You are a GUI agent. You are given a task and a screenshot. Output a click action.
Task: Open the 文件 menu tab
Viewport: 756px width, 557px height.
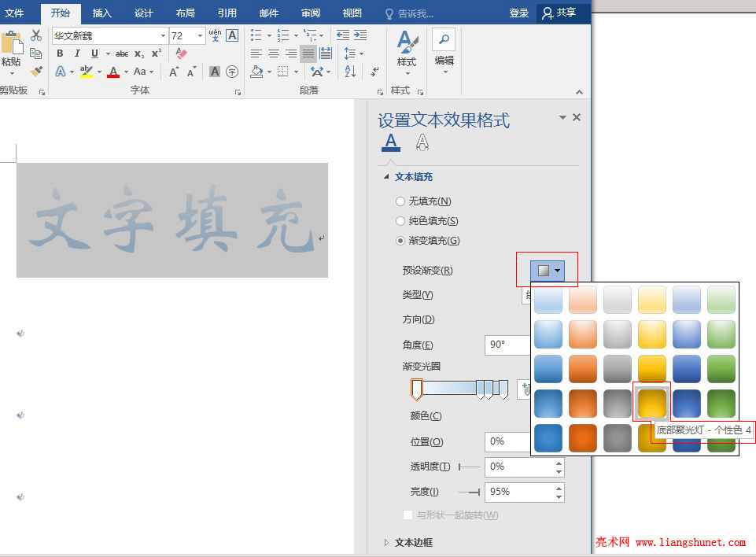(x=14, y=13)
